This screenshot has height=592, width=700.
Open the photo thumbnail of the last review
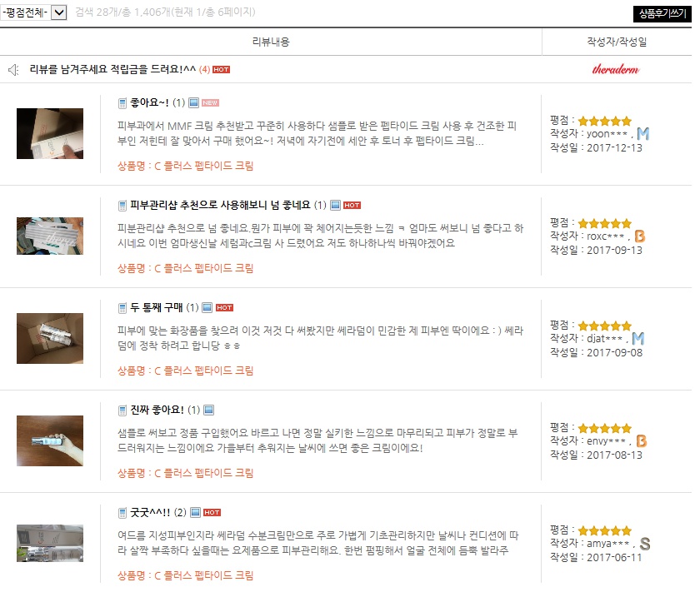pyautogui.click(x=50, y=542)
